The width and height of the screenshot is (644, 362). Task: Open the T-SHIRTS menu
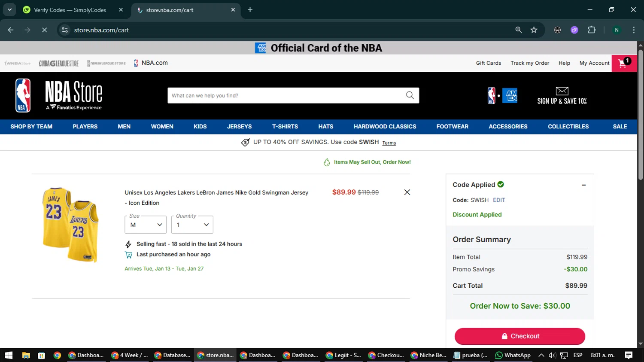point(285,127)
